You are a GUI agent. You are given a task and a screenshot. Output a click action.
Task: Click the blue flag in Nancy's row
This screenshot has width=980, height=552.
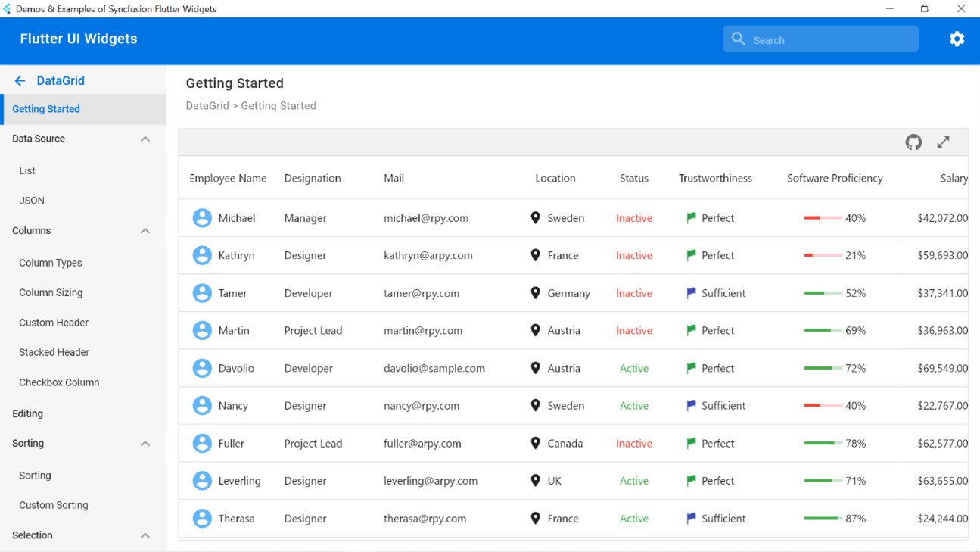(x=691, y=406)
